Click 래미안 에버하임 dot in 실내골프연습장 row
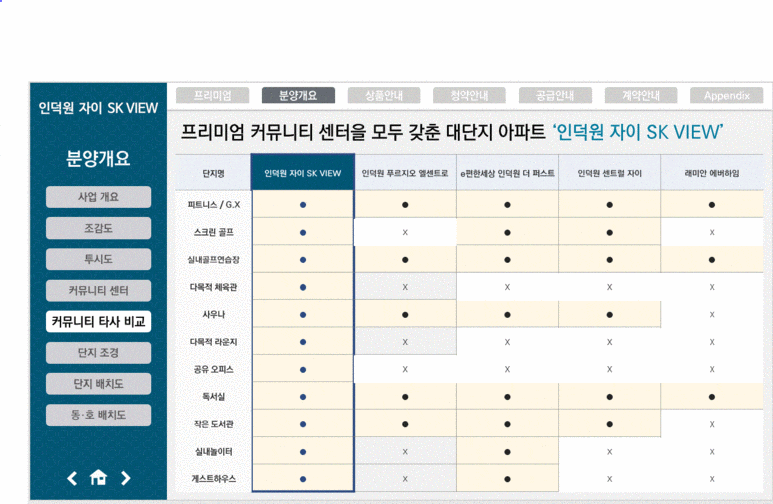773x504 pixels. tap(712, 259)
